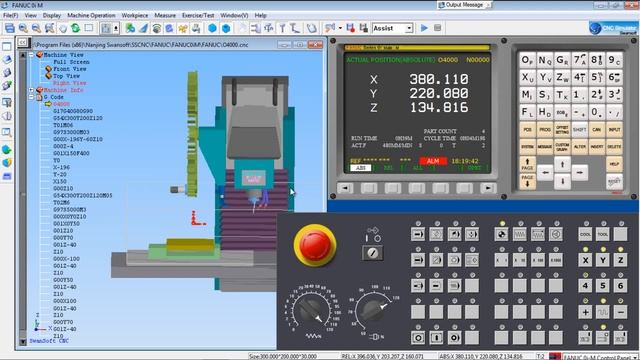Click the plus jog direction button

[x=585, y=312]
